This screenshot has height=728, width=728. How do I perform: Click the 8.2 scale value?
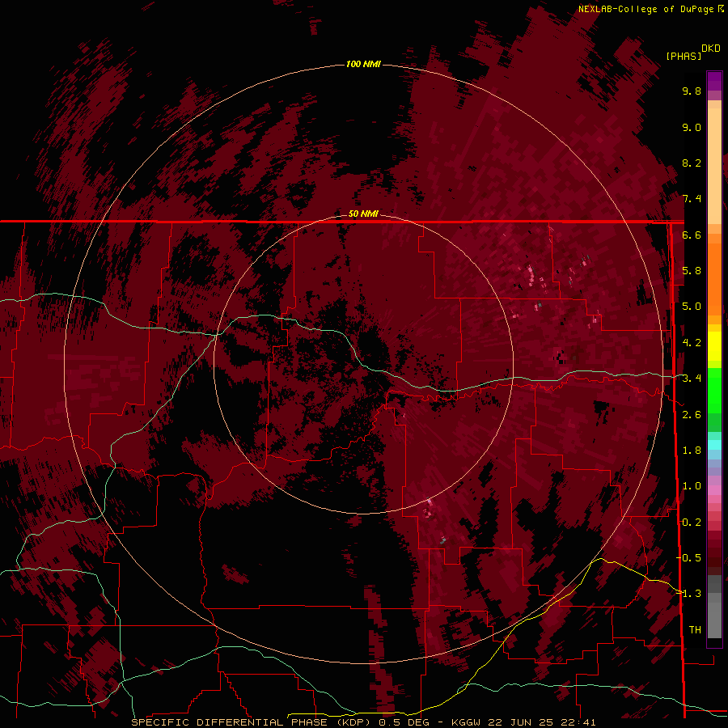(692, 163)
